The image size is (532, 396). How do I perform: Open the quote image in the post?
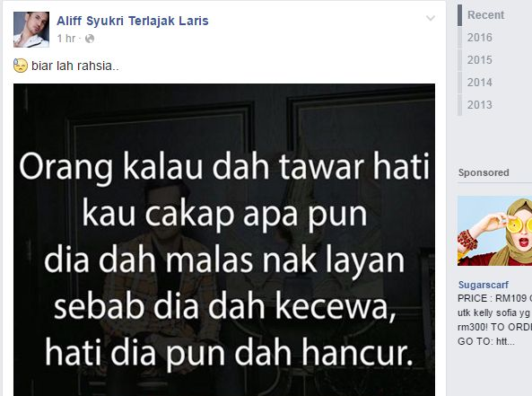[224, 240]
